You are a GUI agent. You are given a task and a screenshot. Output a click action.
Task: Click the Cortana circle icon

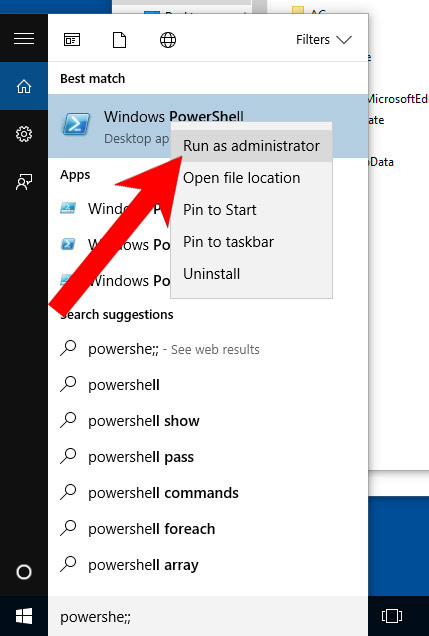pos(24,572)
